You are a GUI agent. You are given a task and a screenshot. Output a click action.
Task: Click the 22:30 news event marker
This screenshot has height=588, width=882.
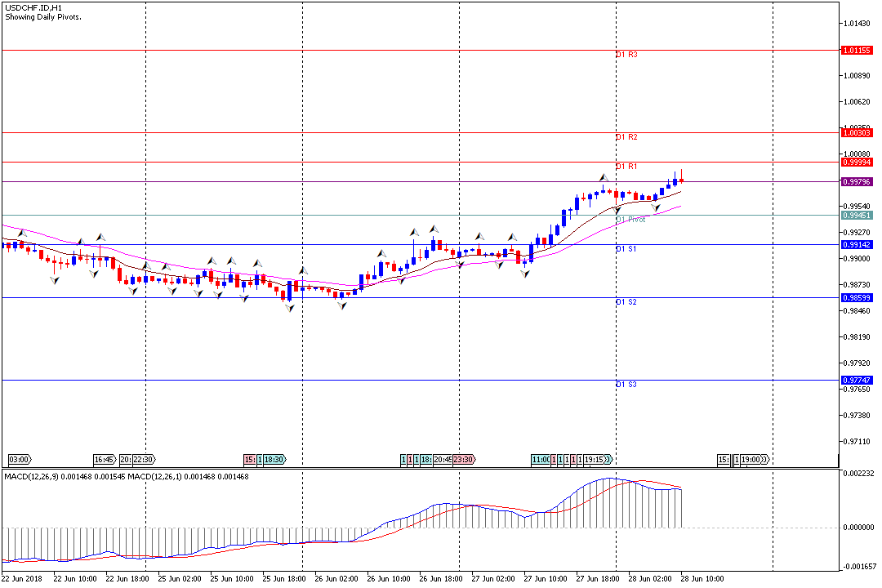(x=144, y=460)
